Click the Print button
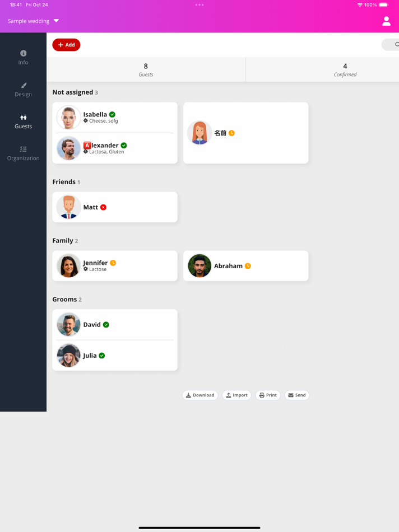 [268, 395]
